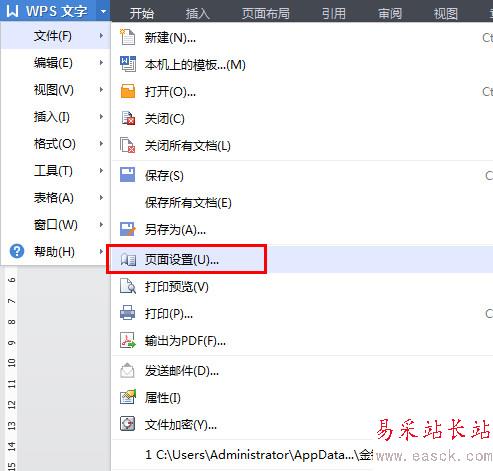
Task: Expand the 表格(A) submenu arrow
Action: (x=101, y=197)
